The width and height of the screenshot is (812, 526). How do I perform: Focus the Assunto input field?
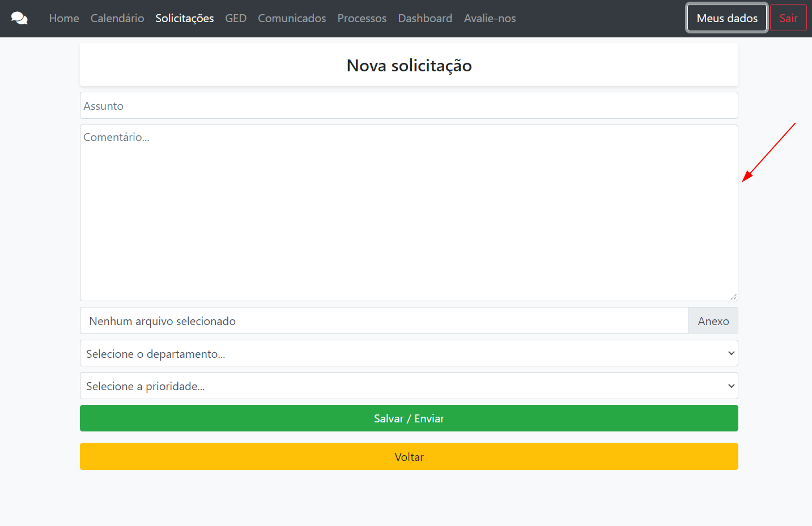409,106
